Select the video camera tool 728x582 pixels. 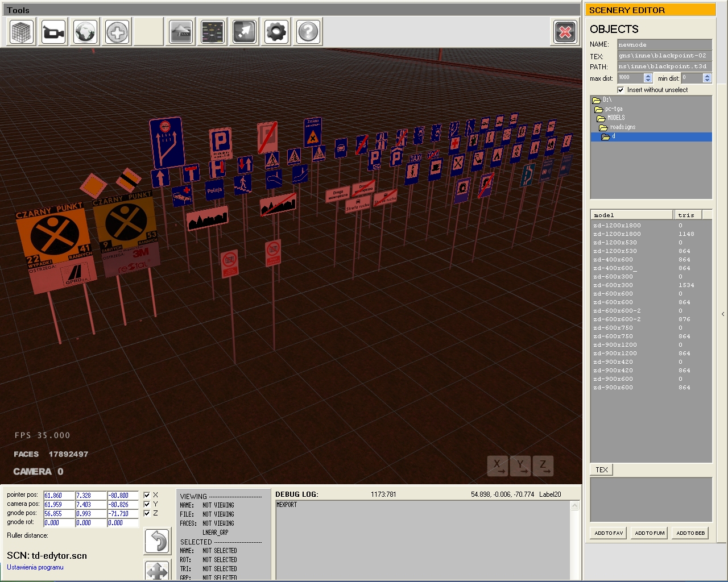[54, 32]
